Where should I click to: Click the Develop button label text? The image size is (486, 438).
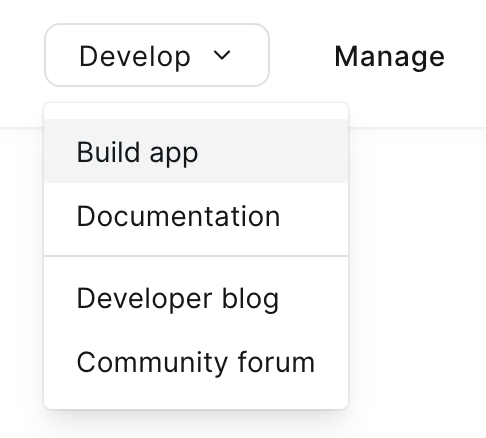135,57
